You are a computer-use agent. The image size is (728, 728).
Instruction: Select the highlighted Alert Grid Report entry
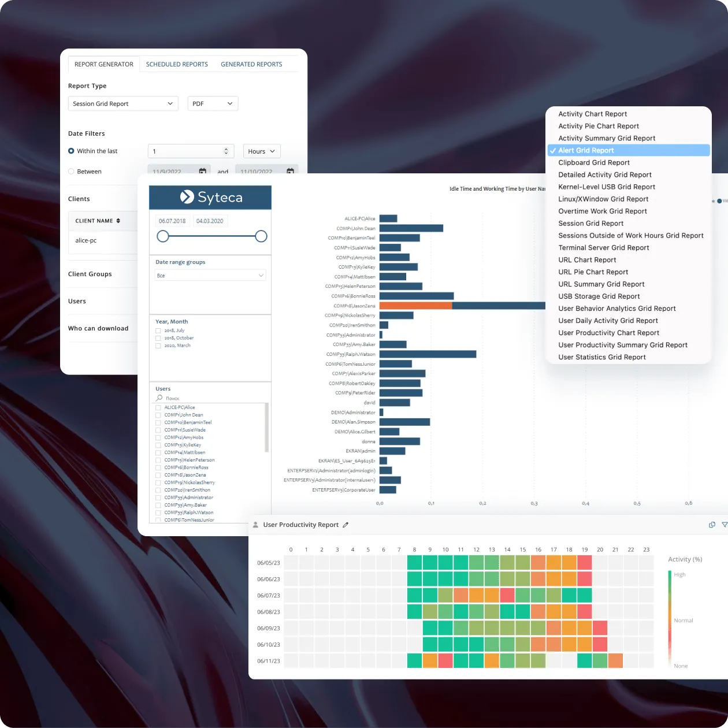click(x=628, y=150)
